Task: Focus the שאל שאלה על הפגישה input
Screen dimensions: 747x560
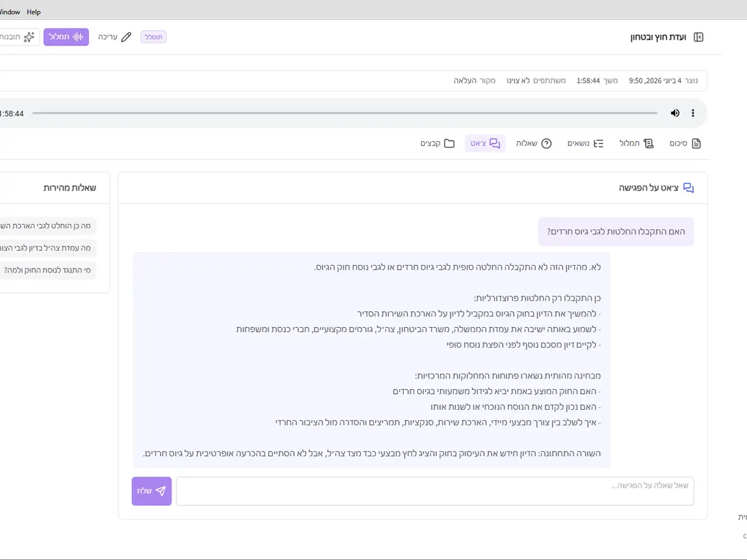Action: [435, 491]
